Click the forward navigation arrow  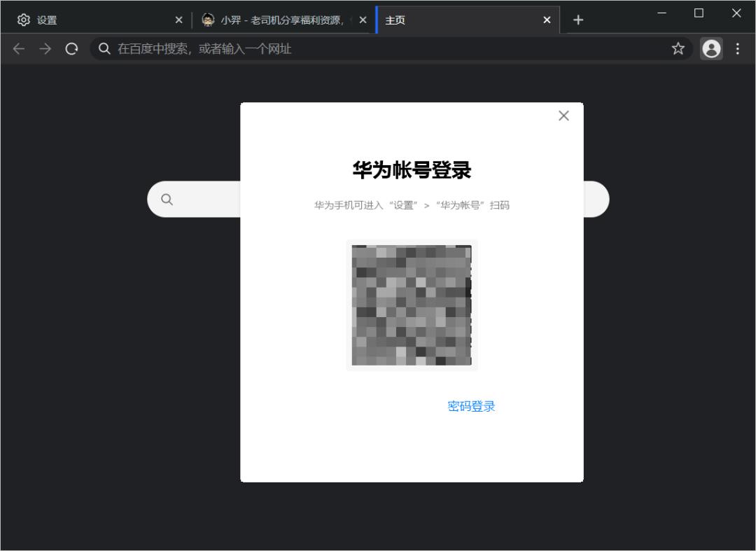(45, 48)
